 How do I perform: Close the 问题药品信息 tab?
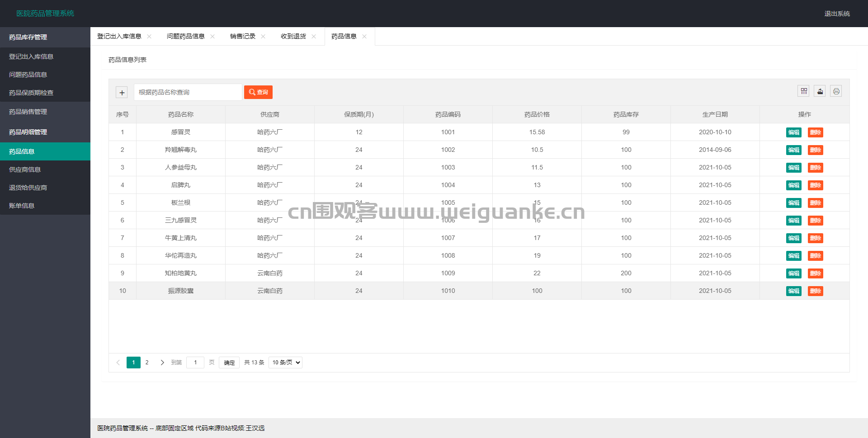pos(212,37)
